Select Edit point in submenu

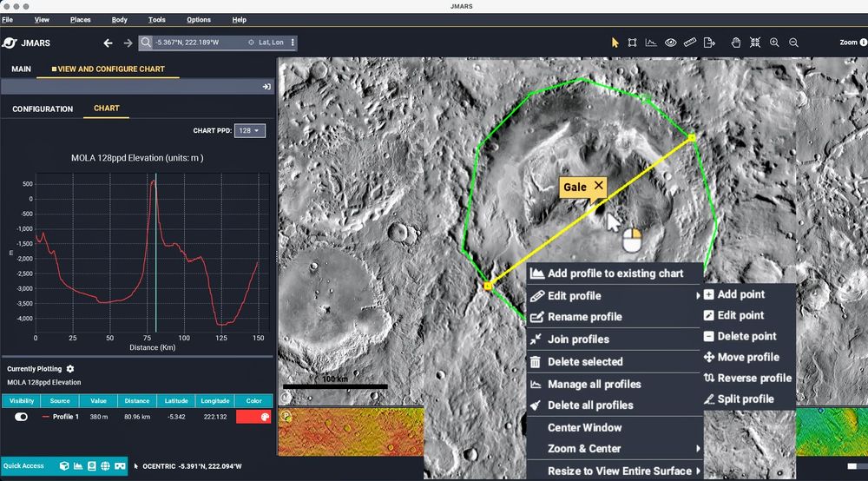tap(748, 315)
